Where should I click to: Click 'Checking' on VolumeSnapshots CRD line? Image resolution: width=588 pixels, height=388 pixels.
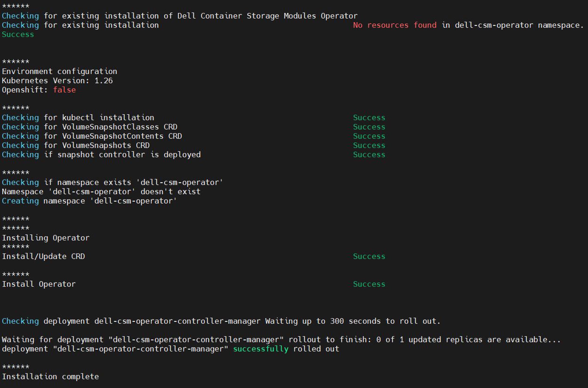pyautogui.click(x=20, y=145)
